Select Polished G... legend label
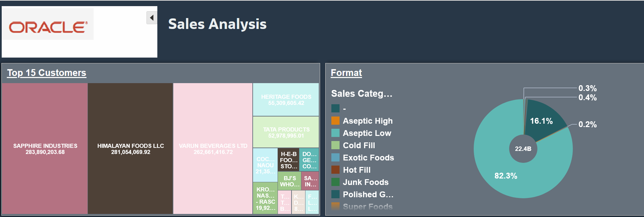This screenshot has height=217, width=644. click(368, 195)
